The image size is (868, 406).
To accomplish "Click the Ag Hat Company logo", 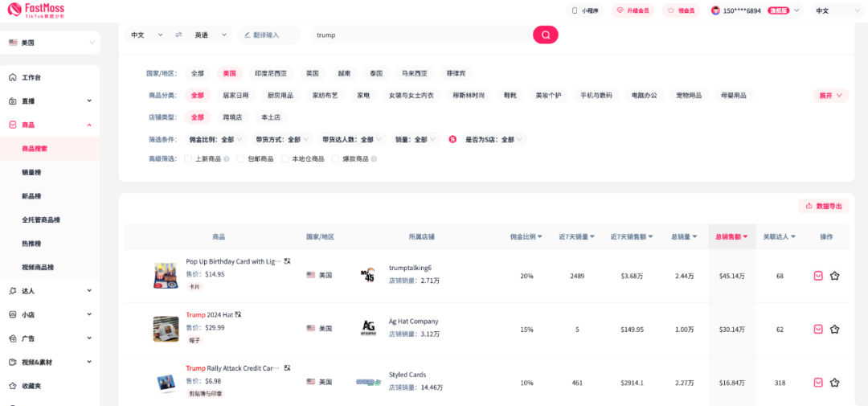I will 369,328.
